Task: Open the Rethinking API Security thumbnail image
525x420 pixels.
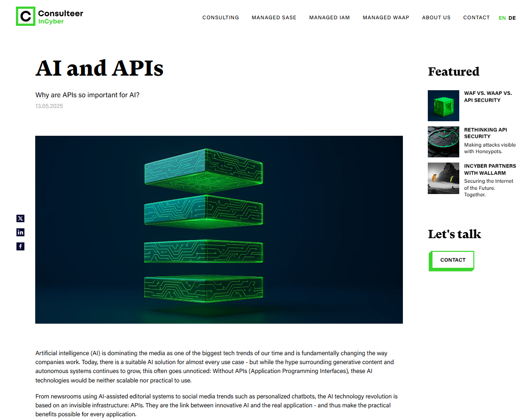Action: [x=443, y=142]
